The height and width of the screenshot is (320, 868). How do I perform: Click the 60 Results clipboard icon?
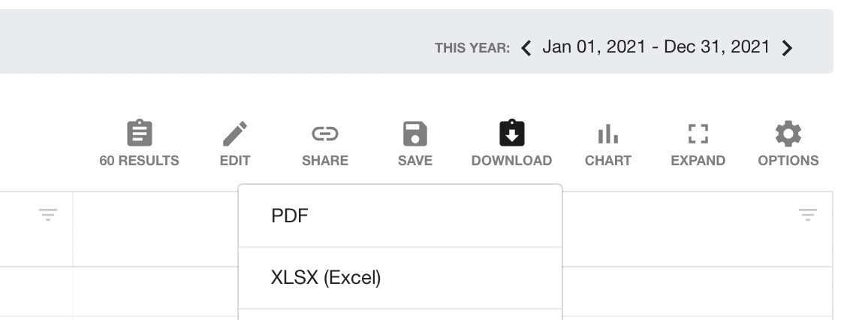tap(140, 133)
